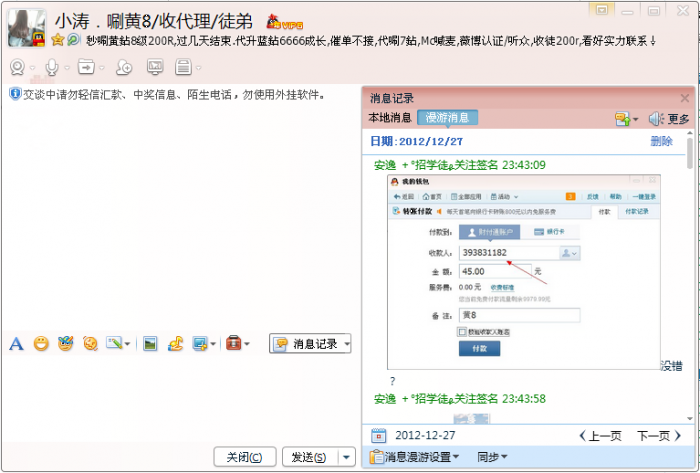The height and width of the screenshot is (473, 700).
Task: Click the handwriting input icon
Action: pyautogui.click(x=114, y=343)
